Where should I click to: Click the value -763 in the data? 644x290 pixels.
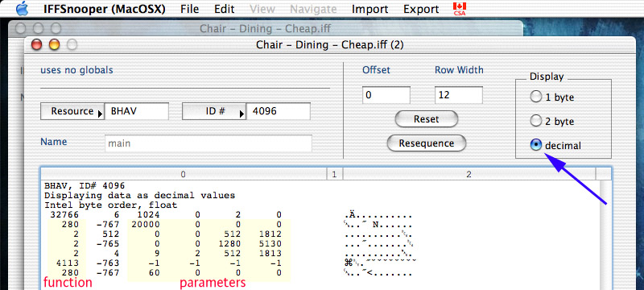click(108, 263)
